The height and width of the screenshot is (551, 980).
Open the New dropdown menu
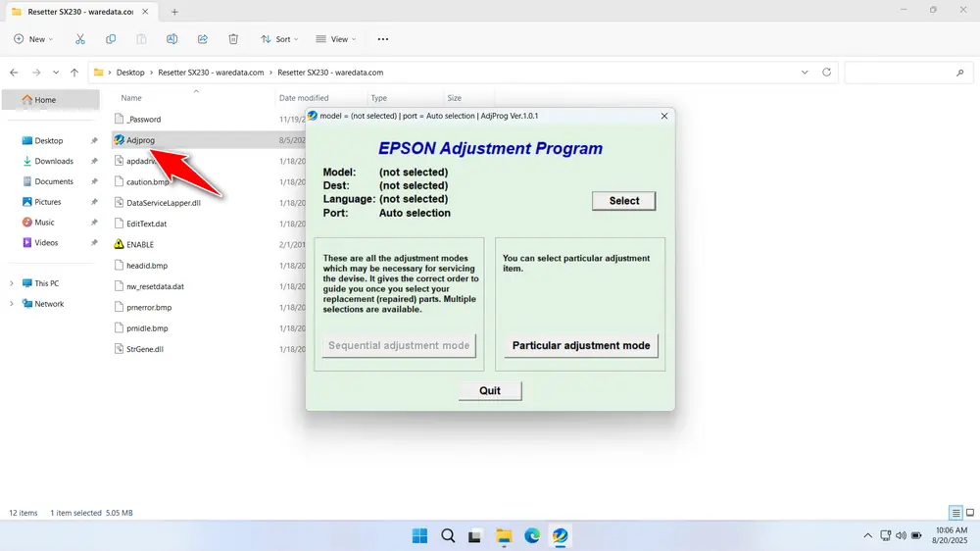33,39
